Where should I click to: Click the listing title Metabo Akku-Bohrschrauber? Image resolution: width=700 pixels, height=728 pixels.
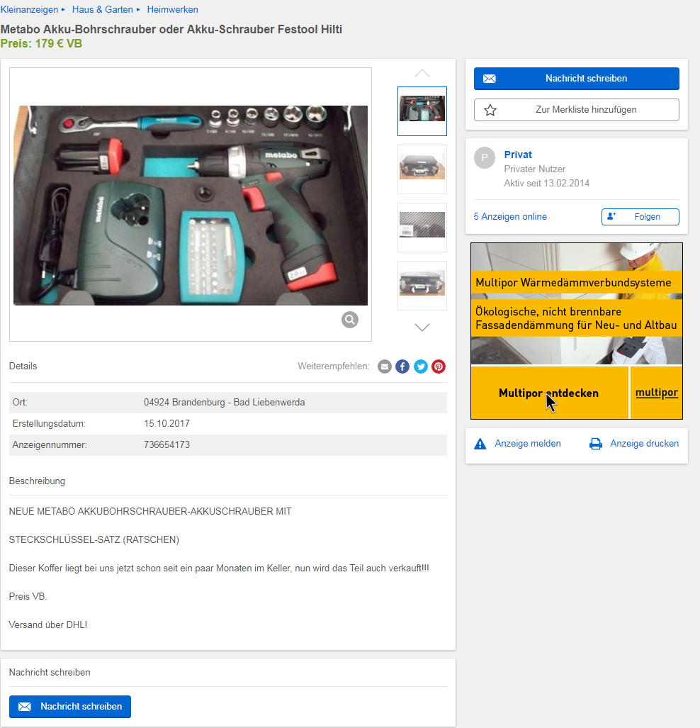tap(171, 29)
